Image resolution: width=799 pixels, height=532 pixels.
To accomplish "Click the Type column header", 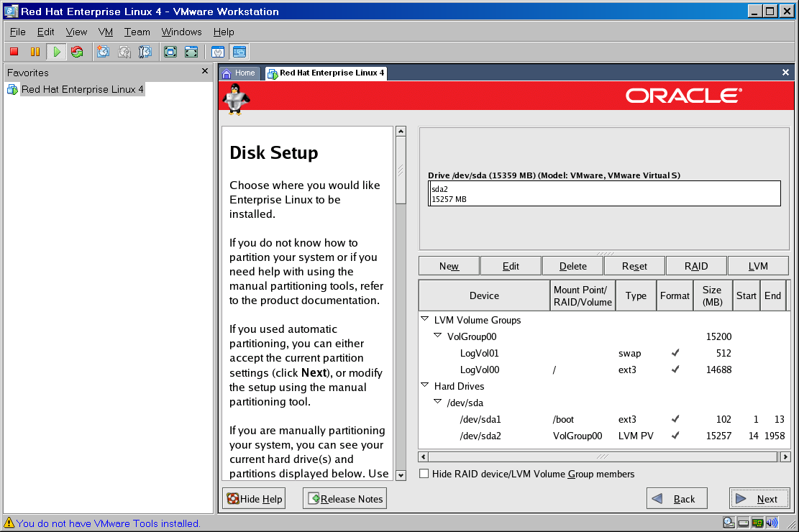I will click(636, 295).
